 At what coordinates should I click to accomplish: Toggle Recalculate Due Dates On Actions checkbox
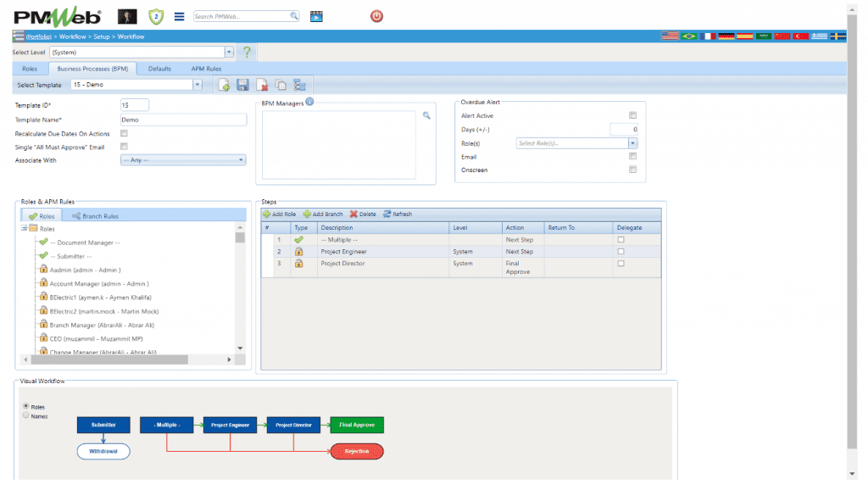point(124,133)
